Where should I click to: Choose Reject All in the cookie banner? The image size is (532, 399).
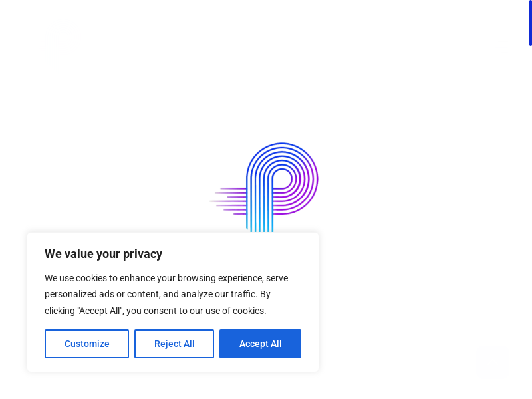coord(174,344)
